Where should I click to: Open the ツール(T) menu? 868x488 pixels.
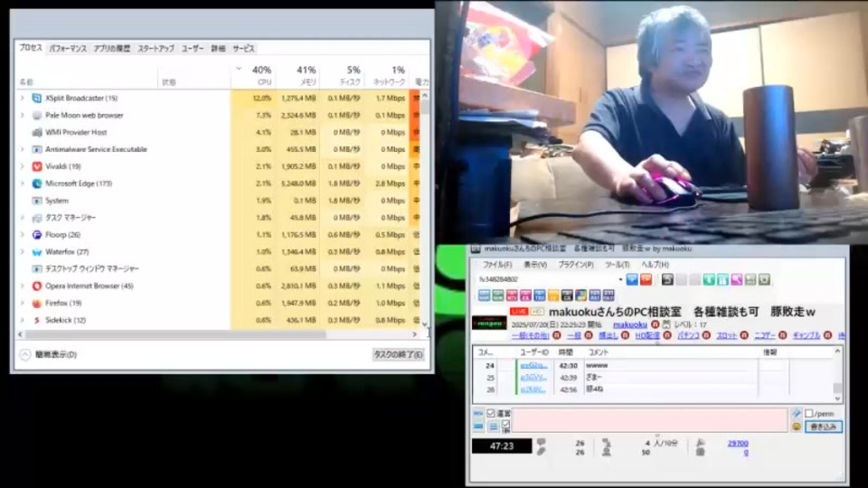(617, 265)
